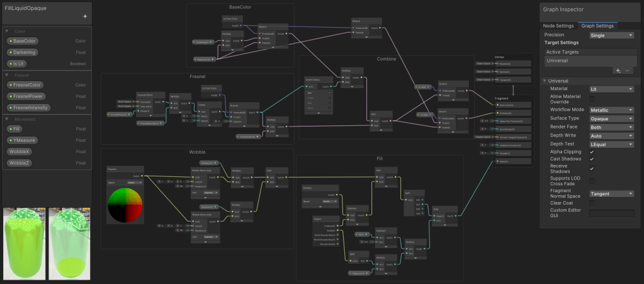Switch to the Graph Settings tab
The width and height of the screenshot is (644, 284).
596,26
